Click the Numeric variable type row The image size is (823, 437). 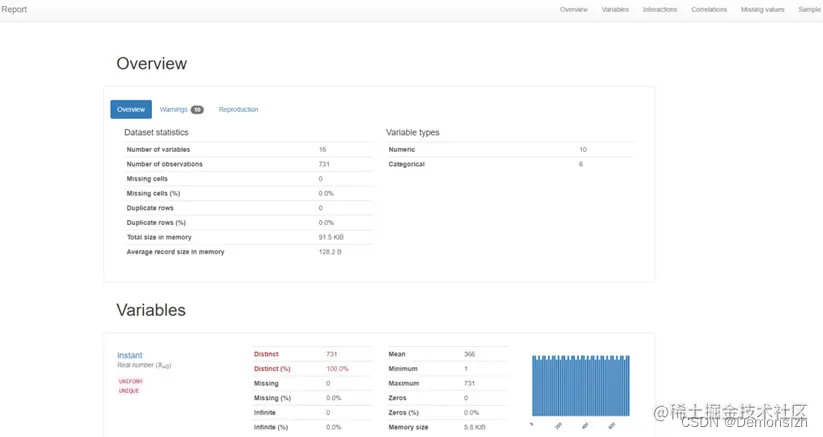[x=510, y=150]
